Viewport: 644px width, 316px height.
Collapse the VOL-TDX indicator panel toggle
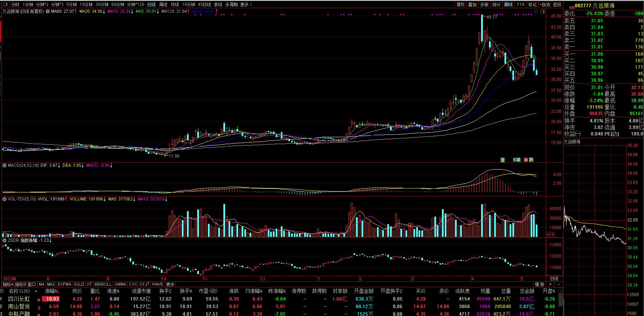click(4, 199)
